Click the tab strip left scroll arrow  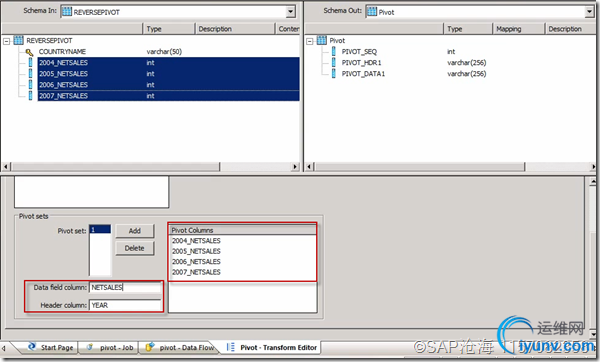[x=4, y=349]
